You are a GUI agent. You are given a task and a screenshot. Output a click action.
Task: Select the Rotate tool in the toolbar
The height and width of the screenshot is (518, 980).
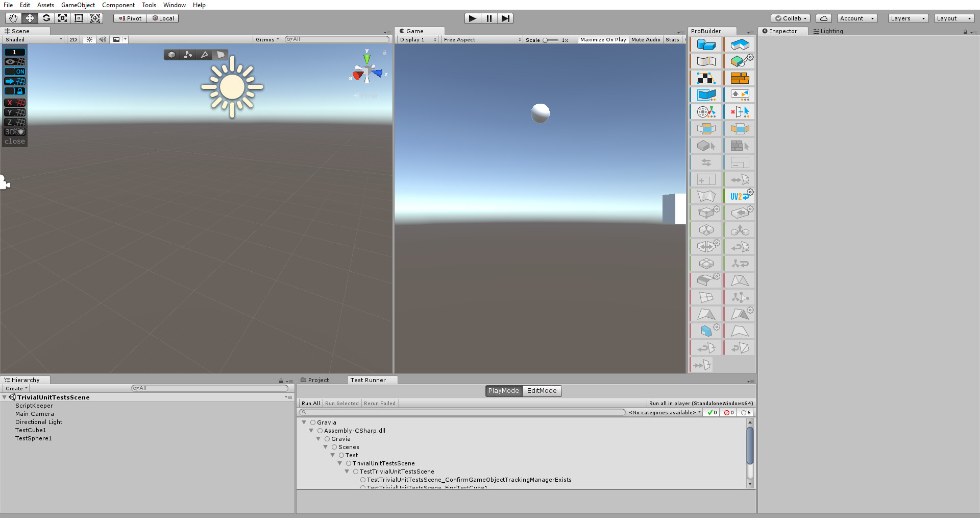click(46, 18)
